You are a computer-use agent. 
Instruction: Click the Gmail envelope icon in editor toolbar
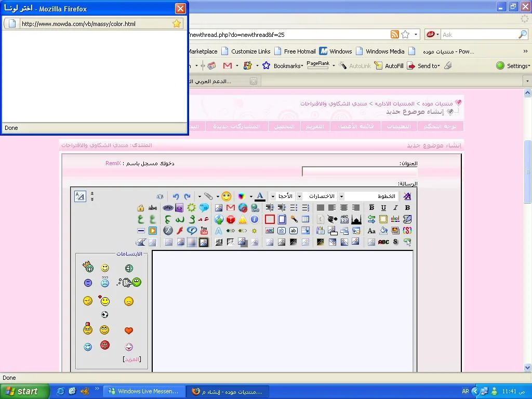231,208
